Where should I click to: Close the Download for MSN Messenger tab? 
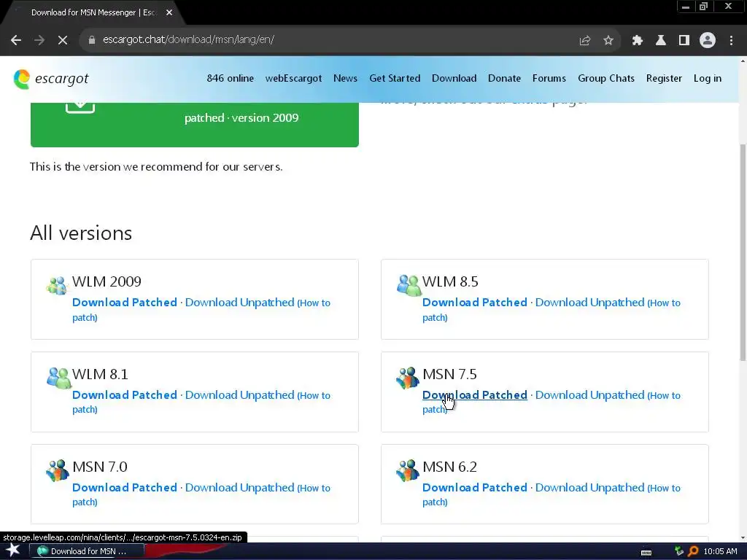pos(169,12)
